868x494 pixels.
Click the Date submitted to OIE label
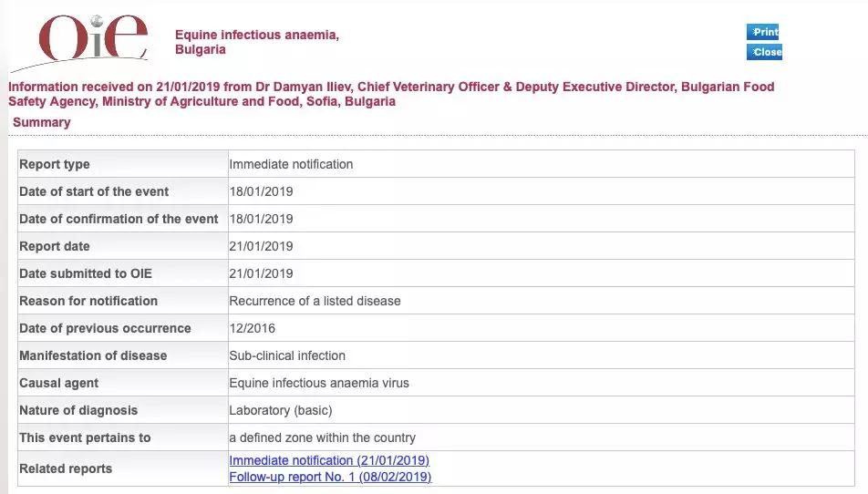(86, 273)
